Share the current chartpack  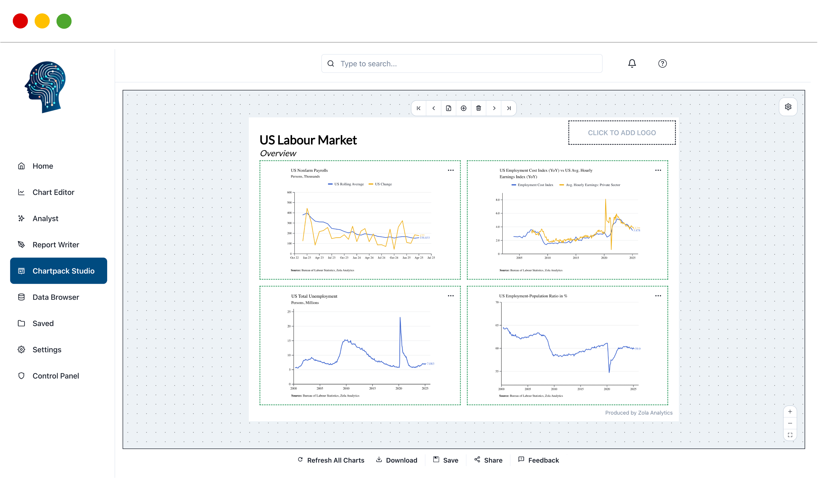click(488, 460)
